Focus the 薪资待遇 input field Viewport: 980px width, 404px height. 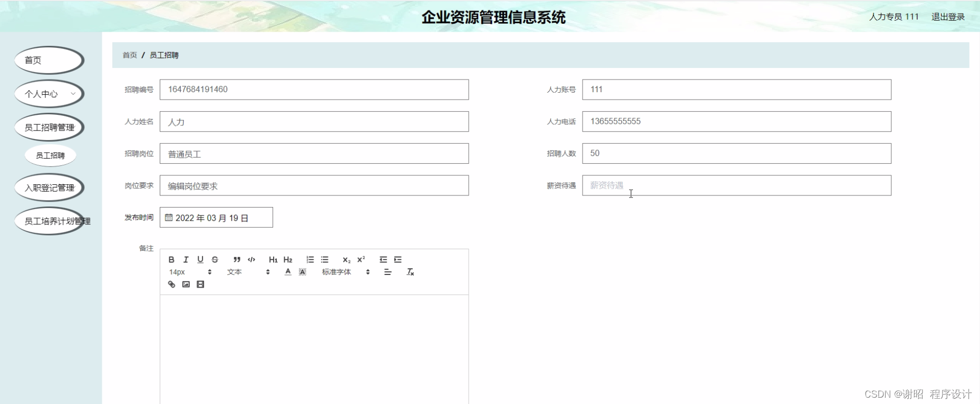(736, 185)
